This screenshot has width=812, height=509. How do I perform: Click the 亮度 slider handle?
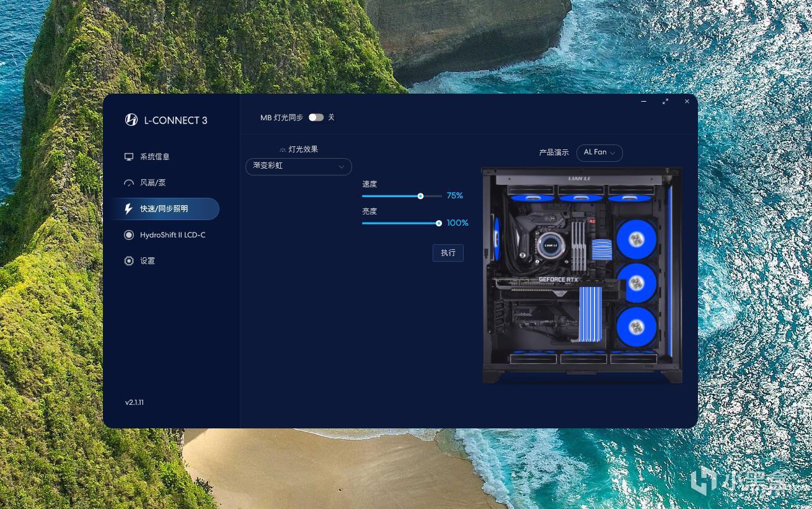[x=439, y=223]
